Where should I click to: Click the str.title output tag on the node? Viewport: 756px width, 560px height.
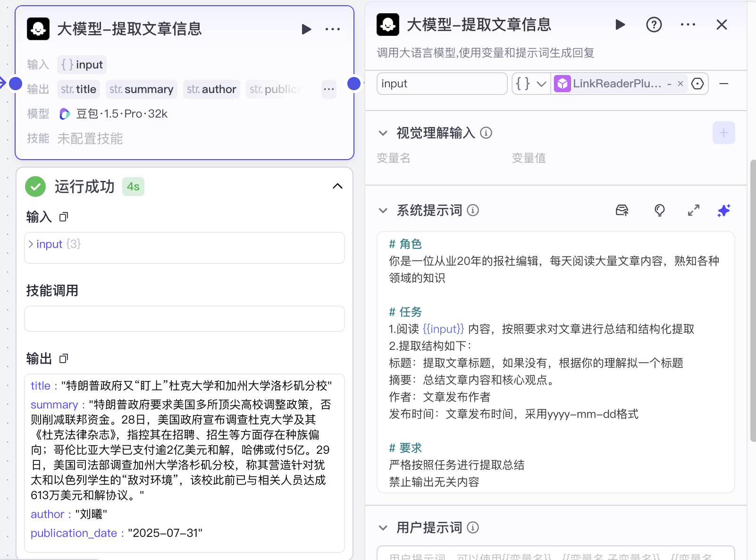click(78, 89)
